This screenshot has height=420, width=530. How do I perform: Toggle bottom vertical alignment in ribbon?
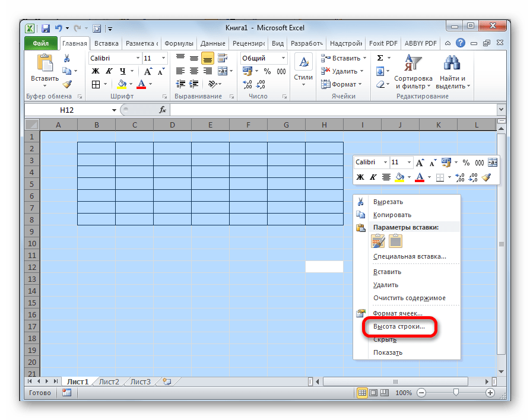point(208,59)
